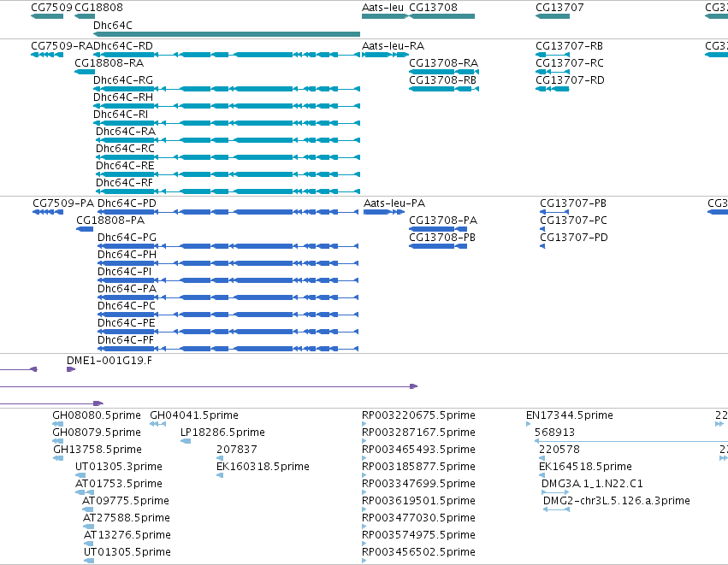The image size is (728, 565).
Task: Select the Dhc64C-RA transcript
Action: [x=228, y=140]
